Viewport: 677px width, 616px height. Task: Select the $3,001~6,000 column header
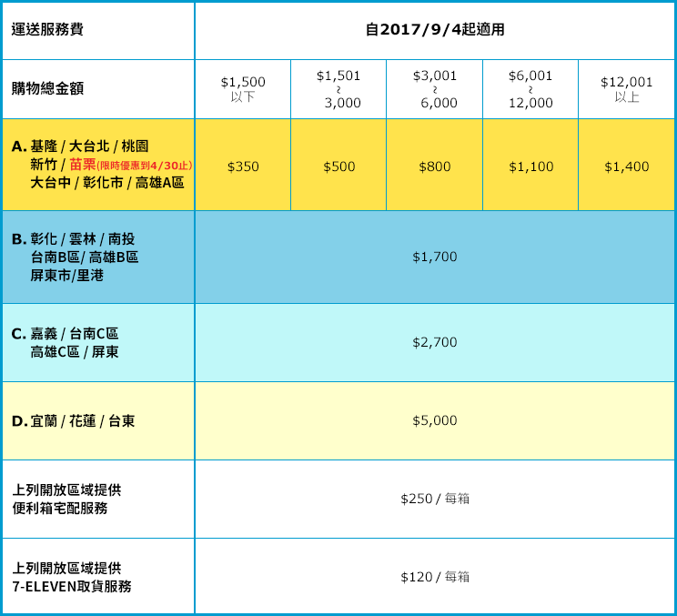tap(434, 89)
